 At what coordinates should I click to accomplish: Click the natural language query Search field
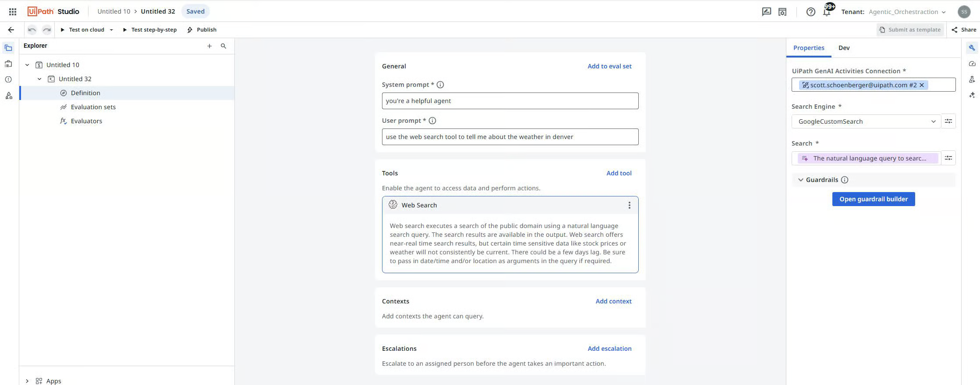866,158
